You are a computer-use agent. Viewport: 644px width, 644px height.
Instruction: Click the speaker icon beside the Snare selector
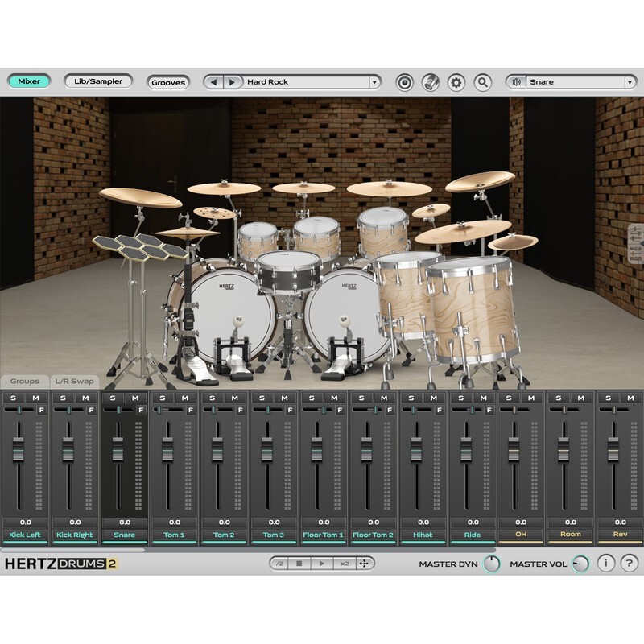pos(516,80)
